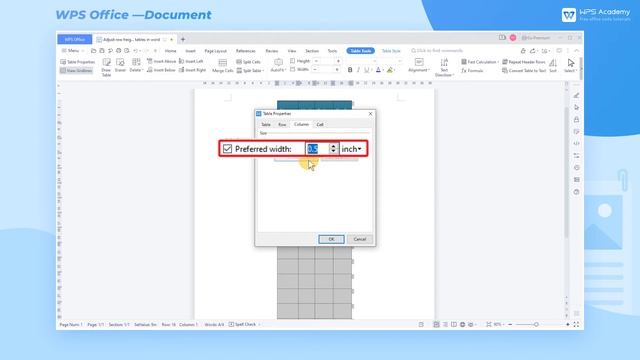Open the Page Layout ribbon tab
Screen dimensions: 640x360
coord(216,51)
